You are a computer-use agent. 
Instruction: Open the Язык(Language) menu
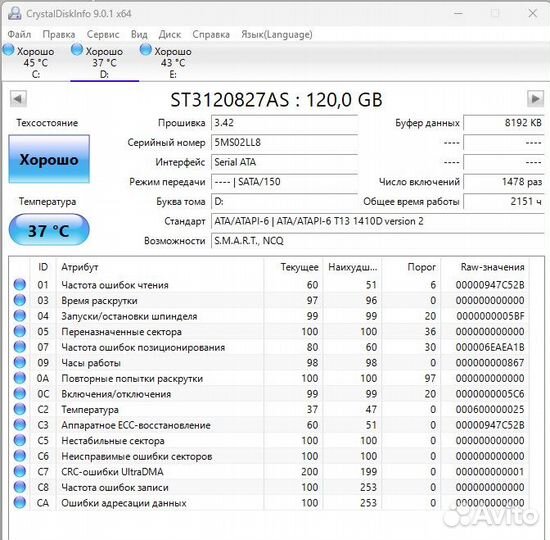click(276, 34)
